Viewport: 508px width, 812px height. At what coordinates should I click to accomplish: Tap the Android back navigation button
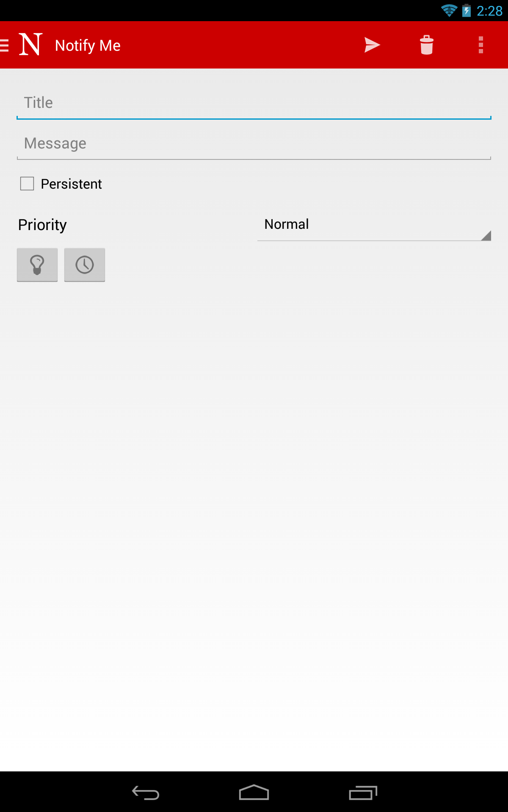tap(146, 793)
